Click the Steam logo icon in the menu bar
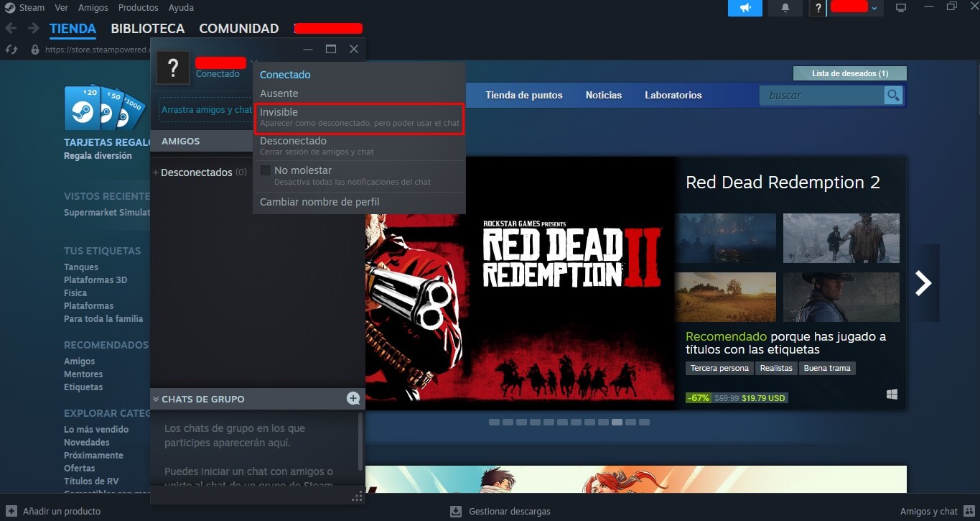The height and width of the screenshot is (521, 980). pos(10,8)
